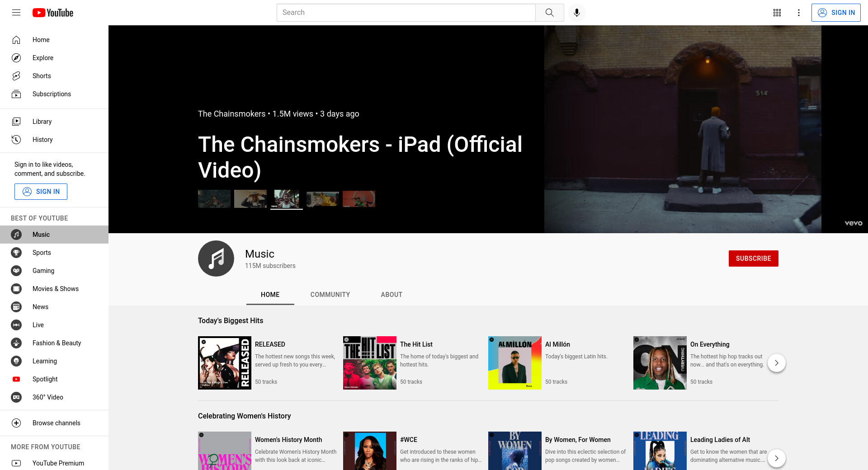Open Subscriptions icon in sidebar
This screenshot has width=868, height=470.
[16, 94]
